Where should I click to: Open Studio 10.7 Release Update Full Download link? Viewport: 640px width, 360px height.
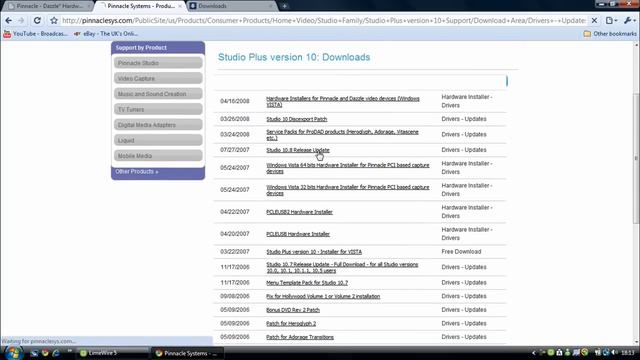342,267
